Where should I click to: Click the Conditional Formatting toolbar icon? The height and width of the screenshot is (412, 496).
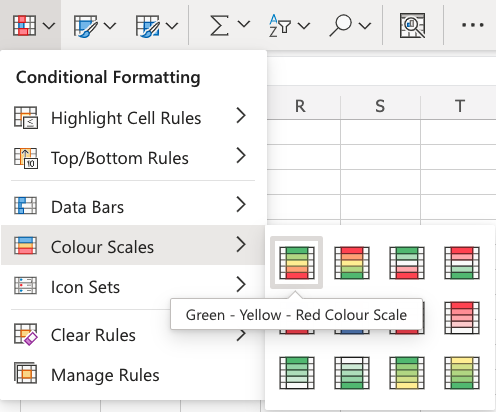(x=24, y=25)
